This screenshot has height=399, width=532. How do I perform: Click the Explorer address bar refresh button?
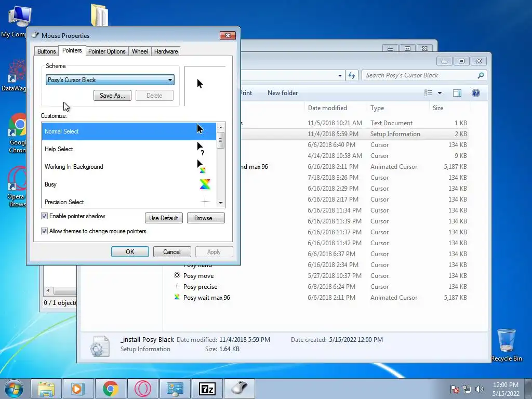point(352,75)
